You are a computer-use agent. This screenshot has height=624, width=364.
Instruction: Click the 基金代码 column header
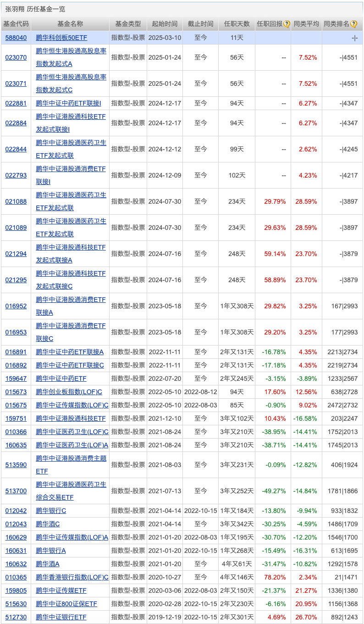click(x=16, y=24)
